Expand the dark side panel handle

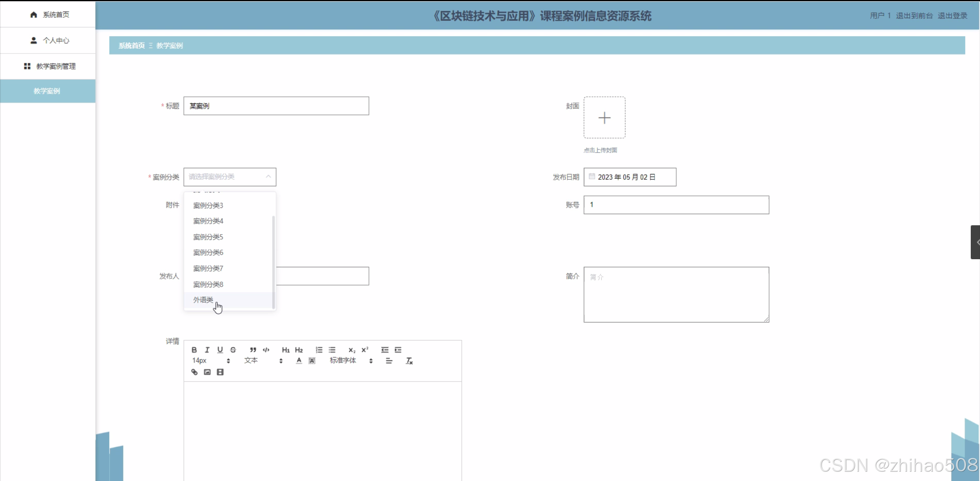click(x=975, y=242)
